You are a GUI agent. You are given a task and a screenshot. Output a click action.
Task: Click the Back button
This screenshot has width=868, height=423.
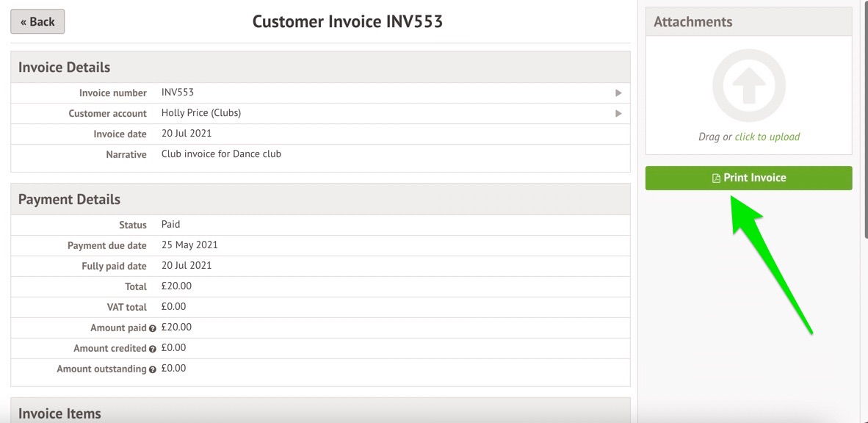click(x=37, y=22)
